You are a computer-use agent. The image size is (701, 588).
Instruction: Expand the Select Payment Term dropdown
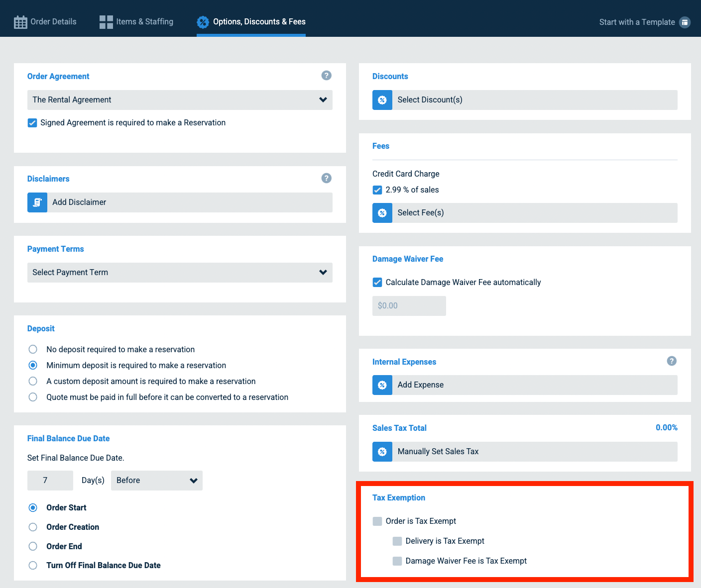click(180, 273)
